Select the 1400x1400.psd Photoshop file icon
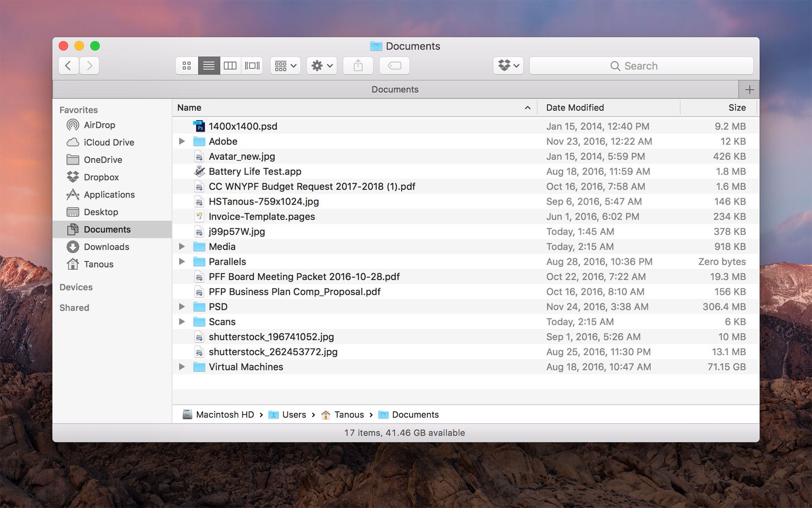The height and width of the screenshot is (508, 812). point(199,126)
